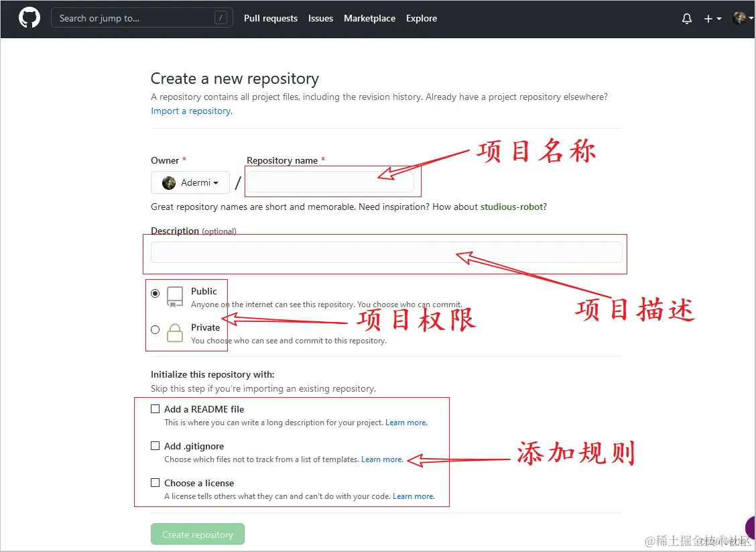
Task: Open Learn more link for license
Action: 414,496
